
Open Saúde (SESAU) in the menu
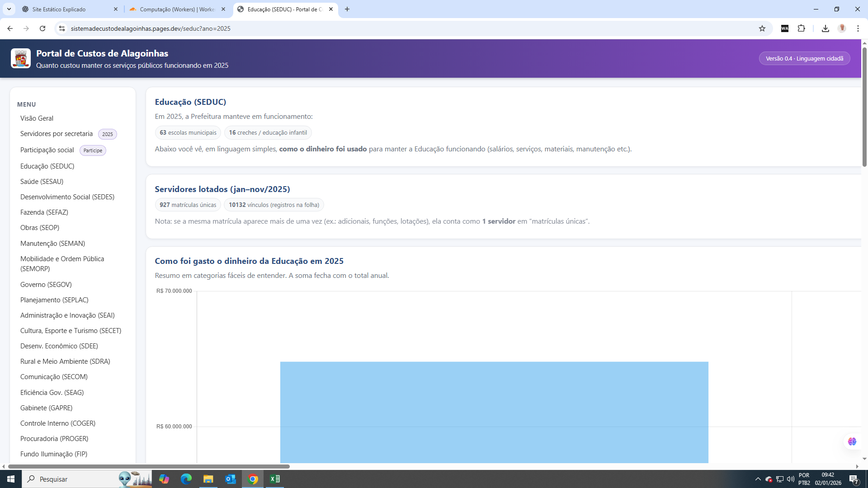(42, 182)
